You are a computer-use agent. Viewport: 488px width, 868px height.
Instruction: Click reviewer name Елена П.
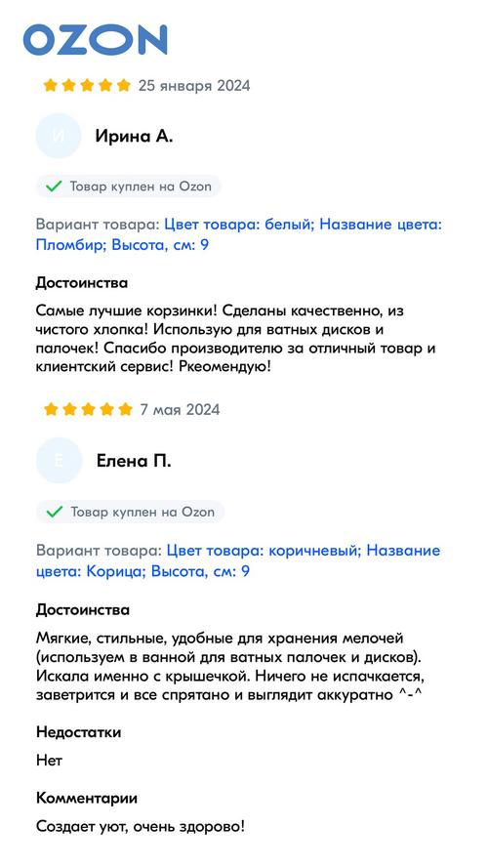[135, 461]
